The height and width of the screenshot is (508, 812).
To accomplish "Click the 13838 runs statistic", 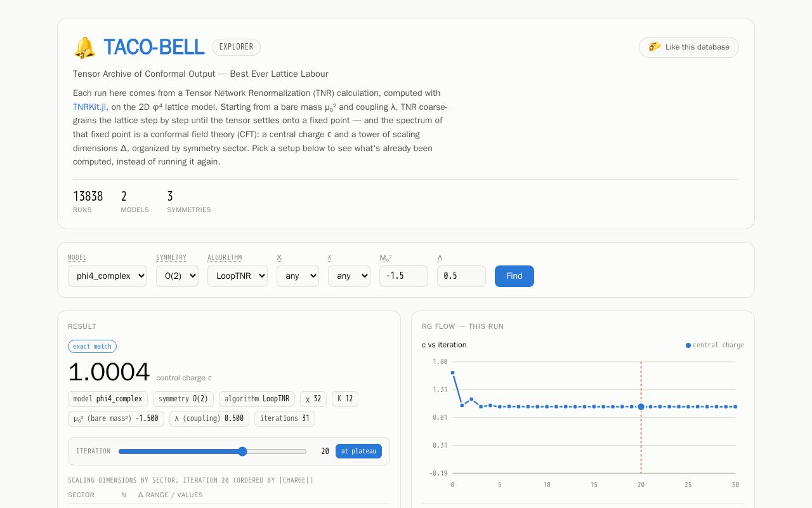I will click(88, 201).
